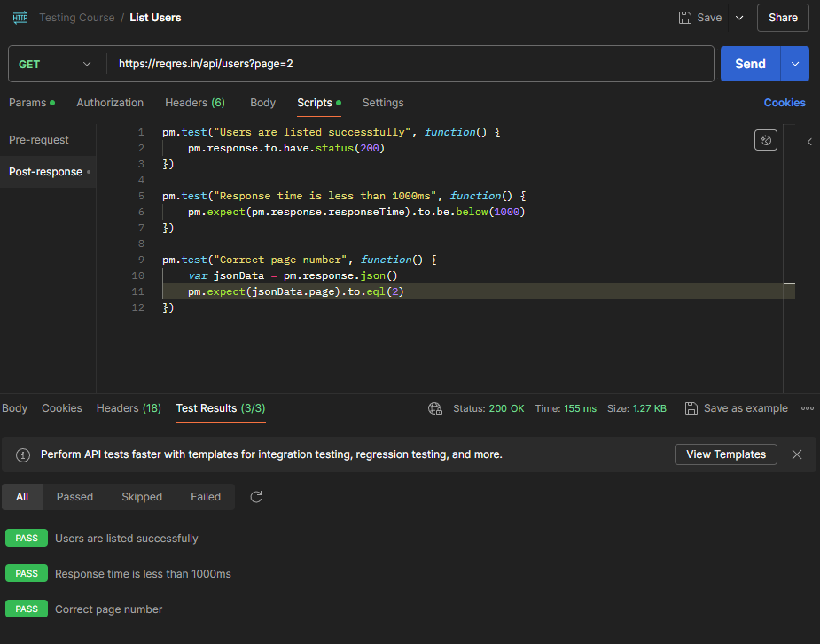Click the Testing Course breadcrumb
This screenshot has height=644, width=820.
tap(77, 18)
